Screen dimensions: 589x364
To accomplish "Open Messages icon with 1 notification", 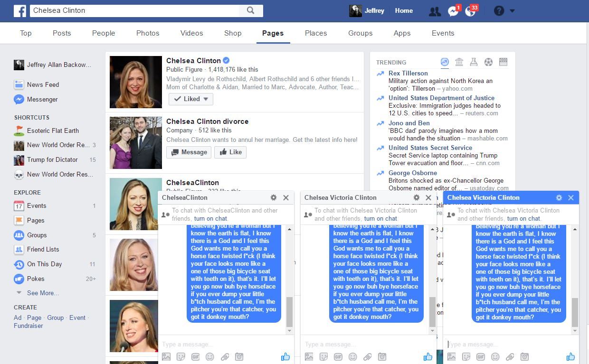I will coord(453,11).
